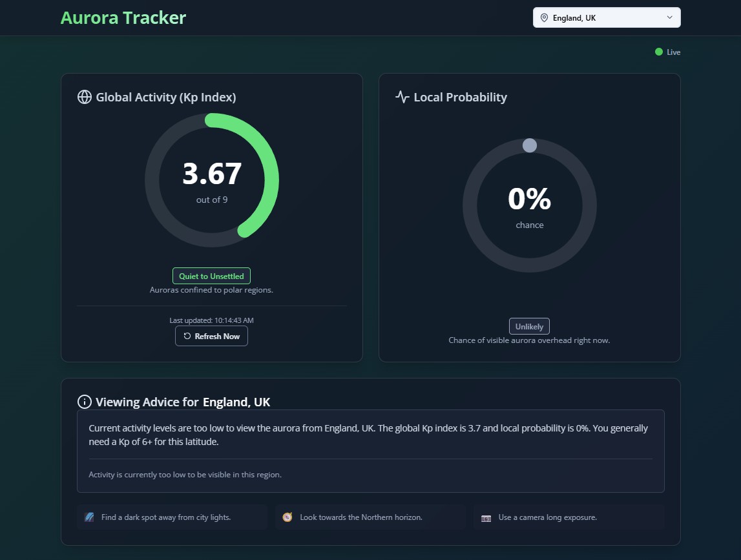Viewport: 741px width, 560px height.
Task: Click the globe icon beside Global Activity
Action: pyautogui.click(x=83, y=97)
